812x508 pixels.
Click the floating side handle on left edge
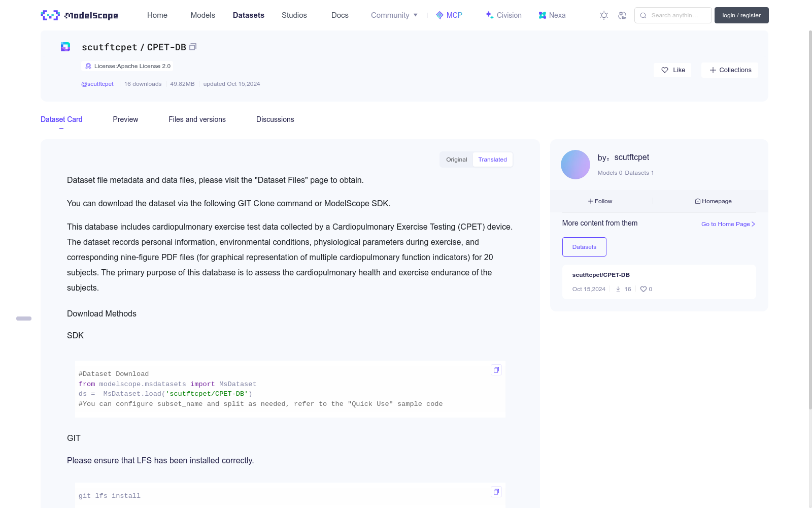pyautogui.click(x=24, y=319)
